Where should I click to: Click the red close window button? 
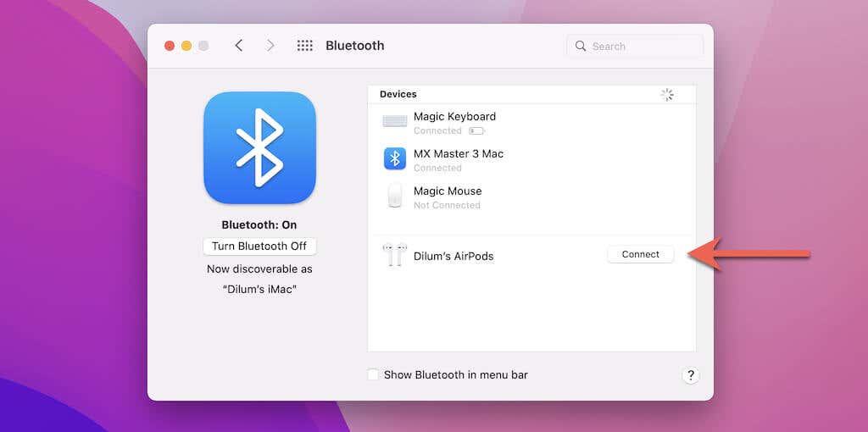tap(170, 46)
